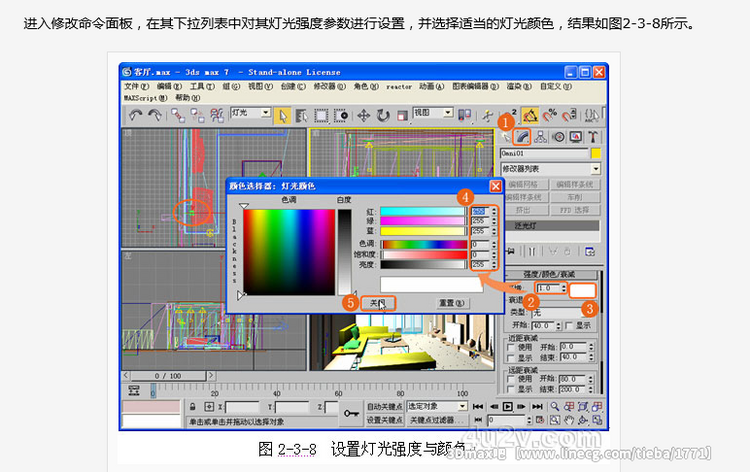Click the Use Pivot Point Center icon
Image resolution: width=750 pixels, height=472 pixels.
[464, 115]
